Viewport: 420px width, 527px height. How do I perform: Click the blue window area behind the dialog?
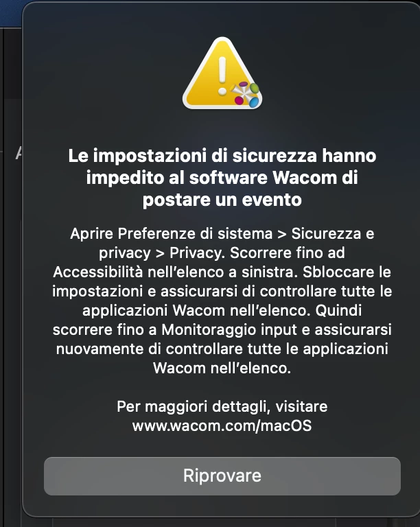click(x=11, y=14)
